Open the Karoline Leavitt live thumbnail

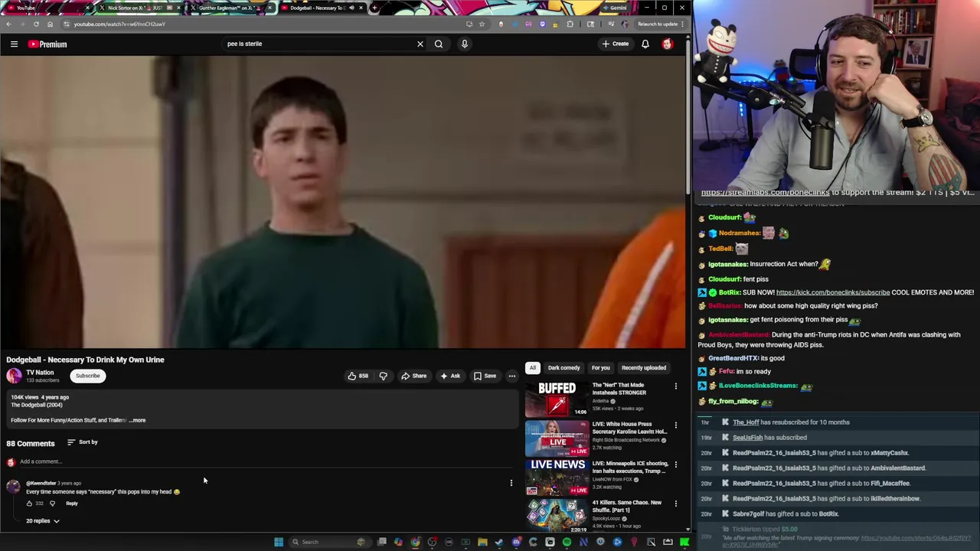click(557, 438)
